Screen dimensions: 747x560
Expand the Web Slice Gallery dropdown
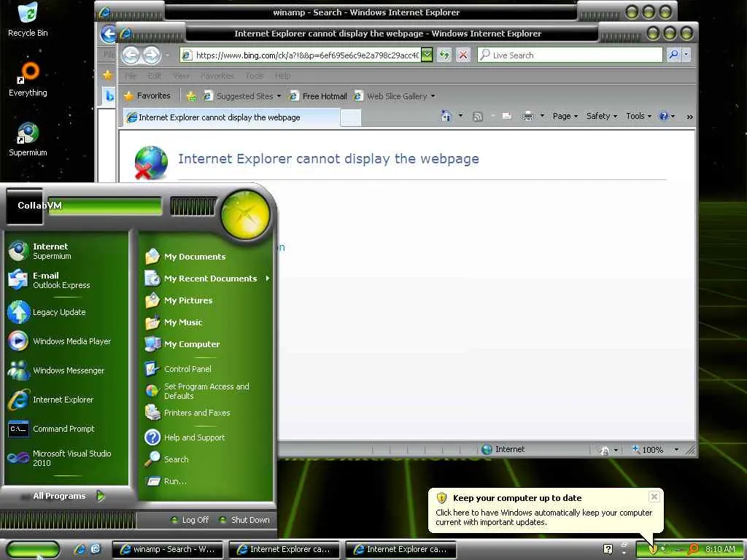[433, 96]
